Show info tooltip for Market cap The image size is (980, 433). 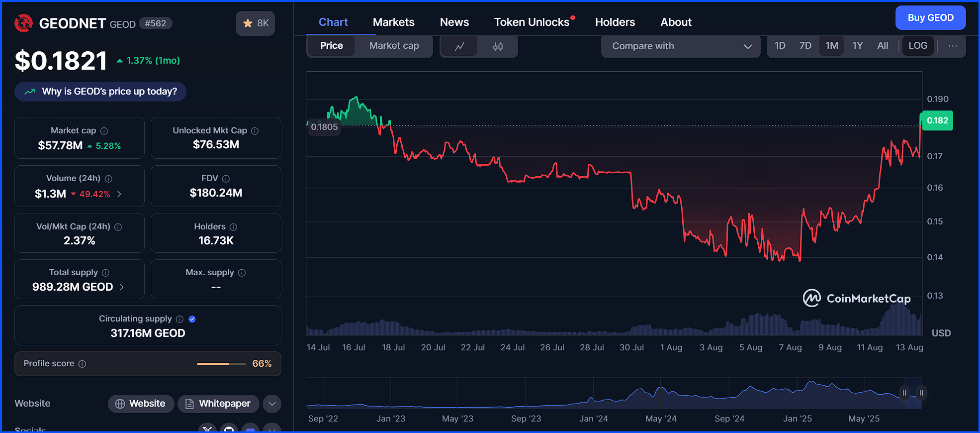click(x=104, y=131)
